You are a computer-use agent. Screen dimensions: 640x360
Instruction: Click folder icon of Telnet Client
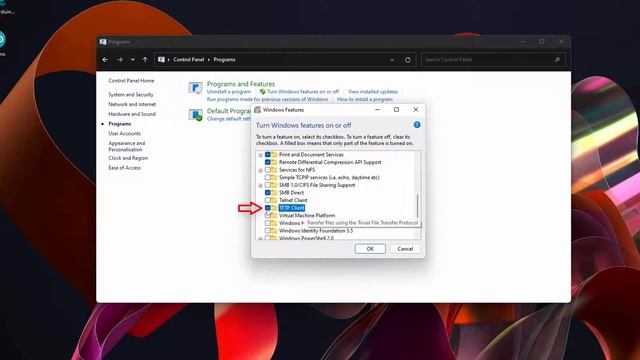click(274, 200)
